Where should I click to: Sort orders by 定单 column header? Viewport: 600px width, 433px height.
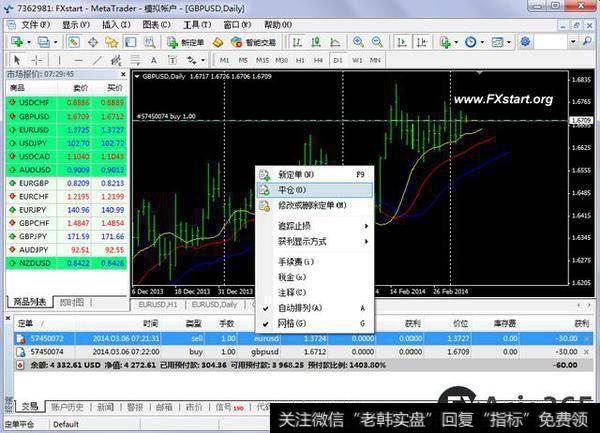click(x=26, y=324)
